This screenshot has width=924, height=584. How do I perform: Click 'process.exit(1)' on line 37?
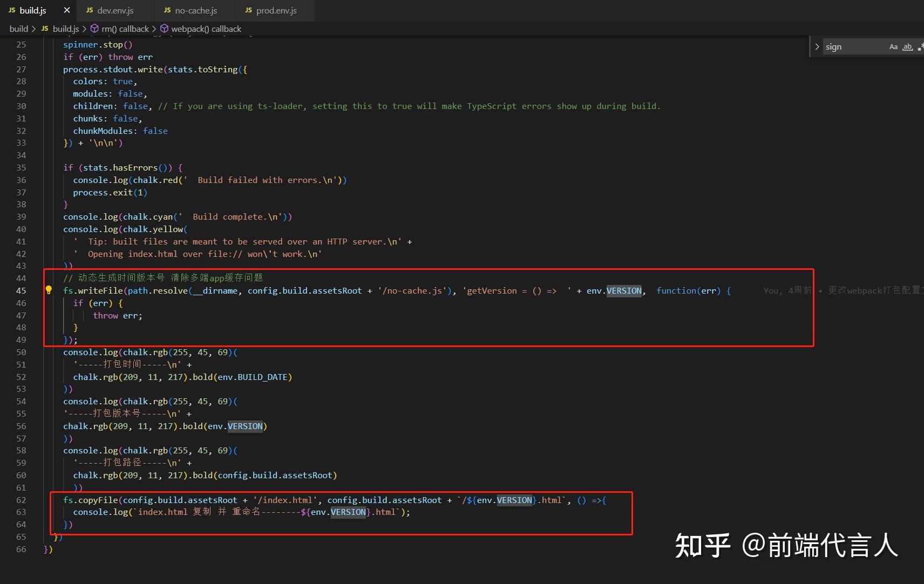coord(110,192)
